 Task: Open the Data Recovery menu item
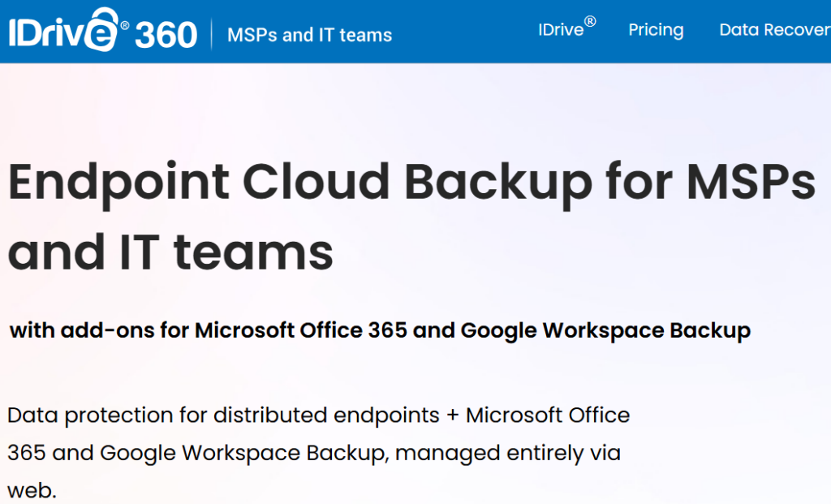click(774, 30)
